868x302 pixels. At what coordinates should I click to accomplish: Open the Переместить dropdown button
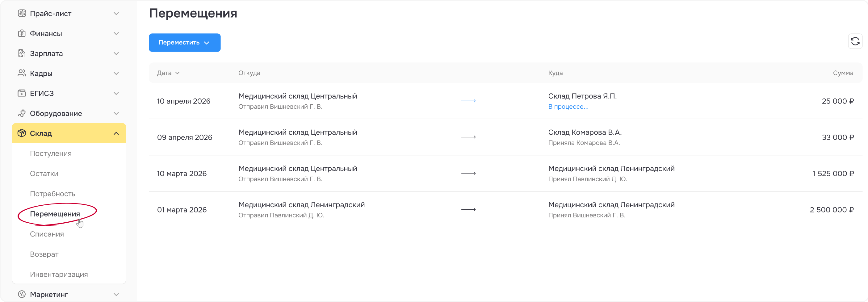tap(185, 43)
